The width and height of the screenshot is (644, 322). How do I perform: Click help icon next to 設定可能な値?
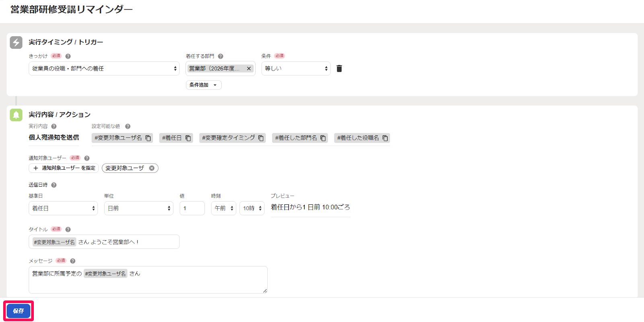pos(128,127)
